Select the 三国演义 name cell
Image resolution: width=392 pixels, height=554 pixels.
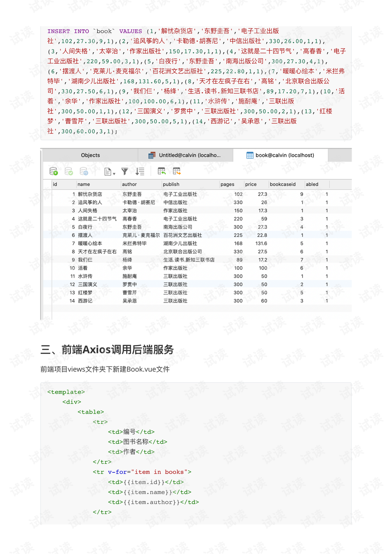87,285
